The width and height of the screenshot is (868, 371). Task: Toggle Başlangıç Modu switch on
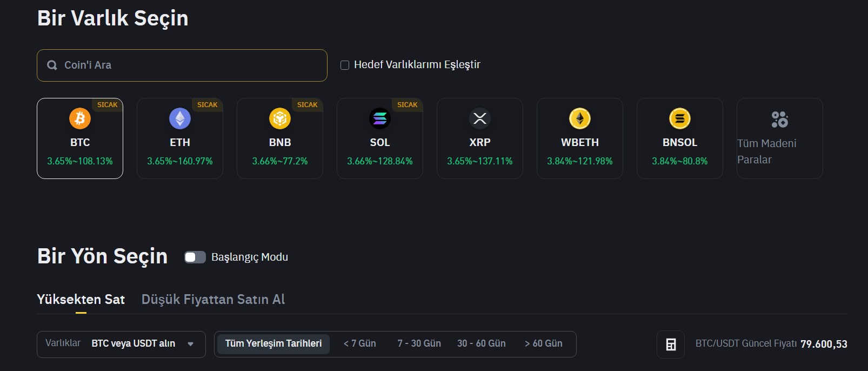[x=195, y=258]
